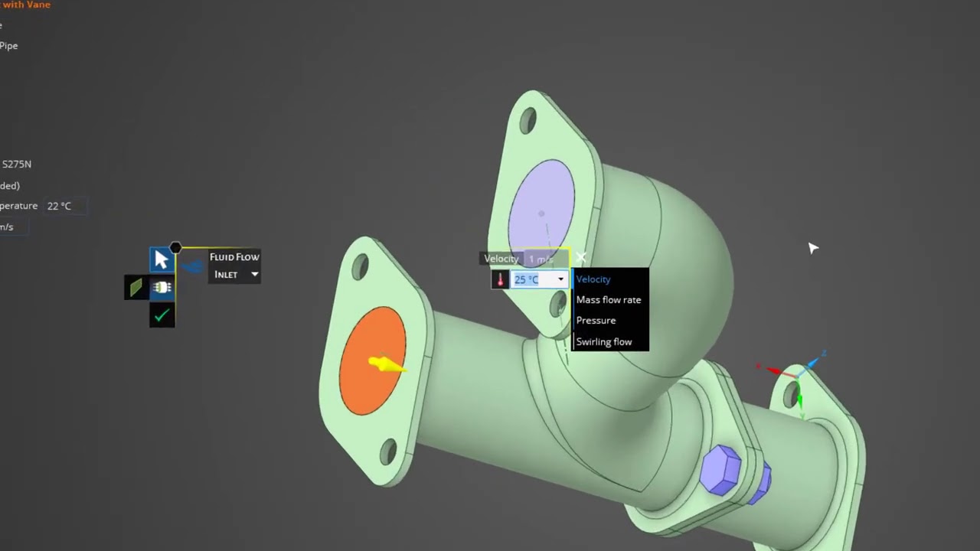Screen dimensions: 980x551
Task: Edit the 22 °C temperature field
Action: coord(65,206)
